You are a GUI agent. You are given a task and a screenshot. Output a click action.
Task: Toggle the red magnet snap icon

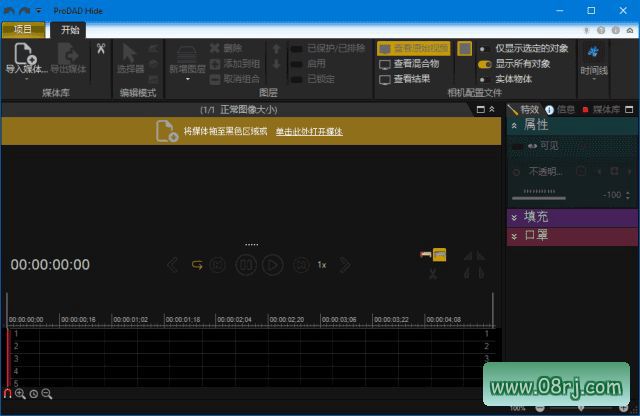(8, 394)
